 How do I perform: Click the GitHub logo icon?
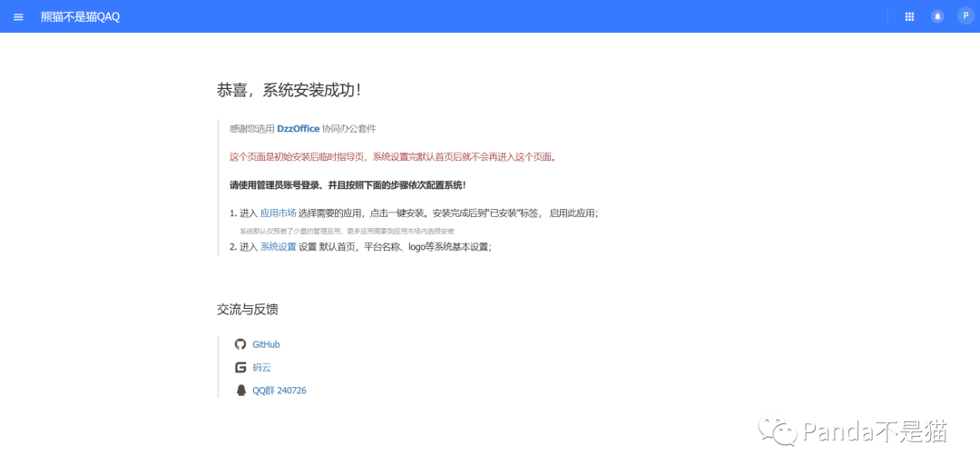[x=240, y=344]
